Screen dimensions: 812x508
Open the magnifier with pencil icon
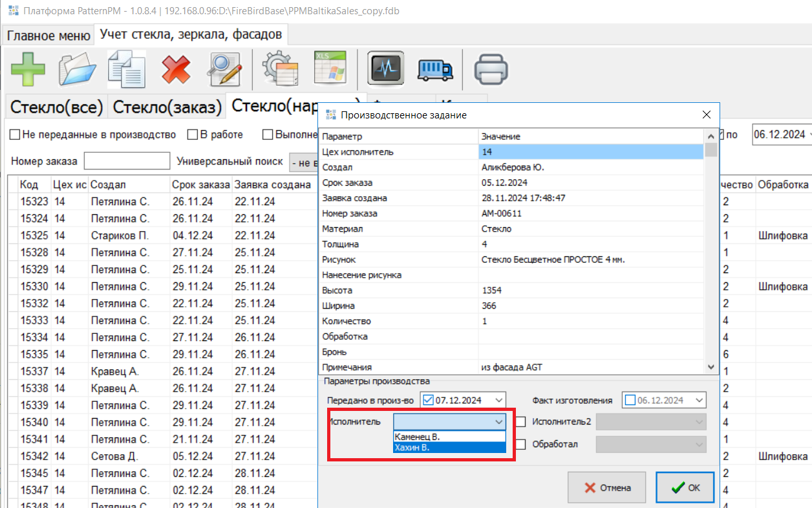[224, 69]
